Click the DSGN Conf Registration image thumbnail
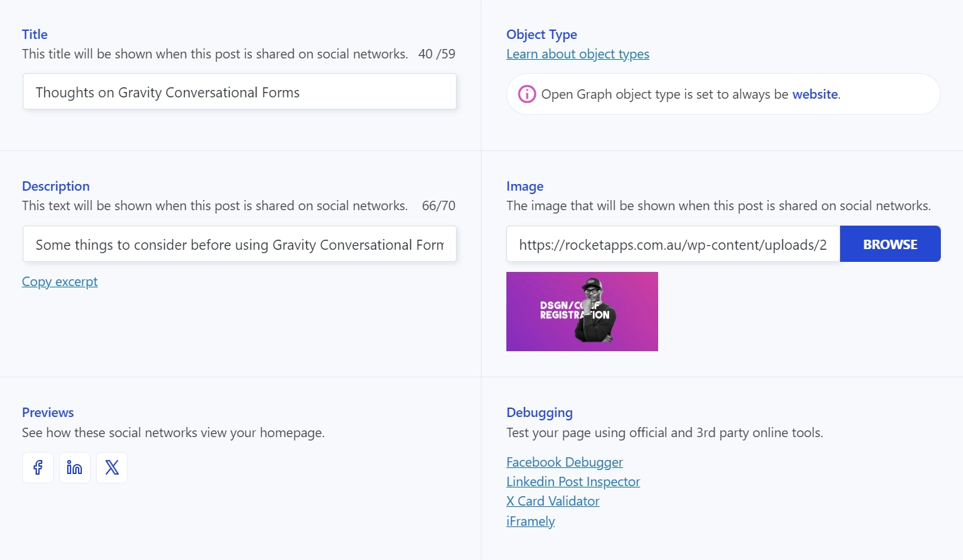The height and width of the screenshot is (560, 963). 582,311
